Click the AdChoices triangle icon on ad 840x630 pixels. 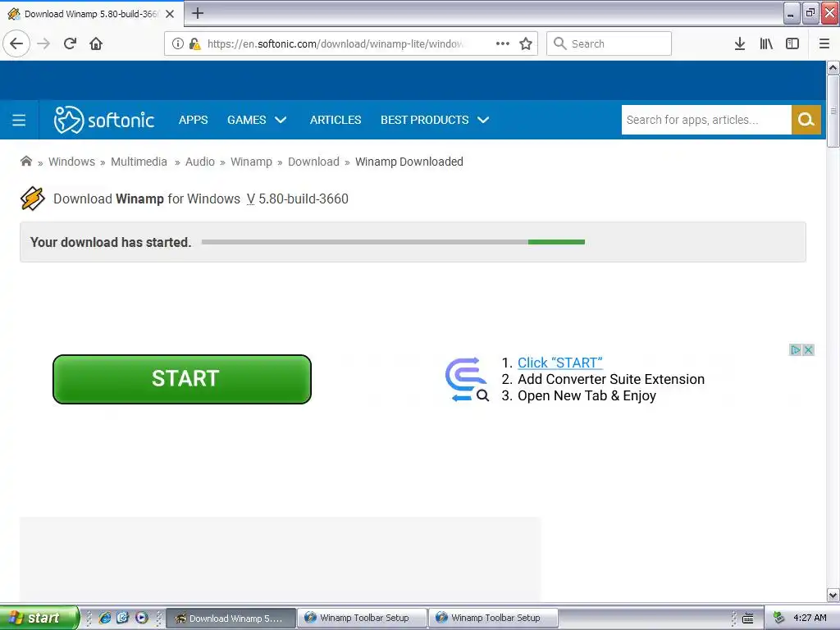pos(796,349)
